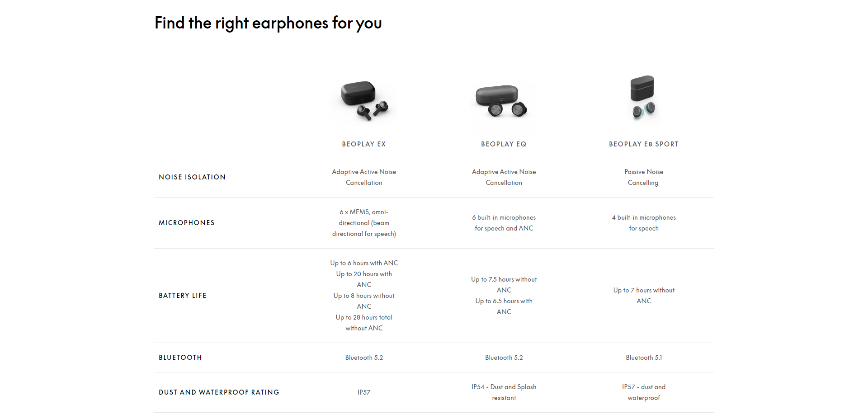The image size is (868, 419).
Task: Click the 'Bluetooth 5.1' cell value
Action: coord(644,358)
